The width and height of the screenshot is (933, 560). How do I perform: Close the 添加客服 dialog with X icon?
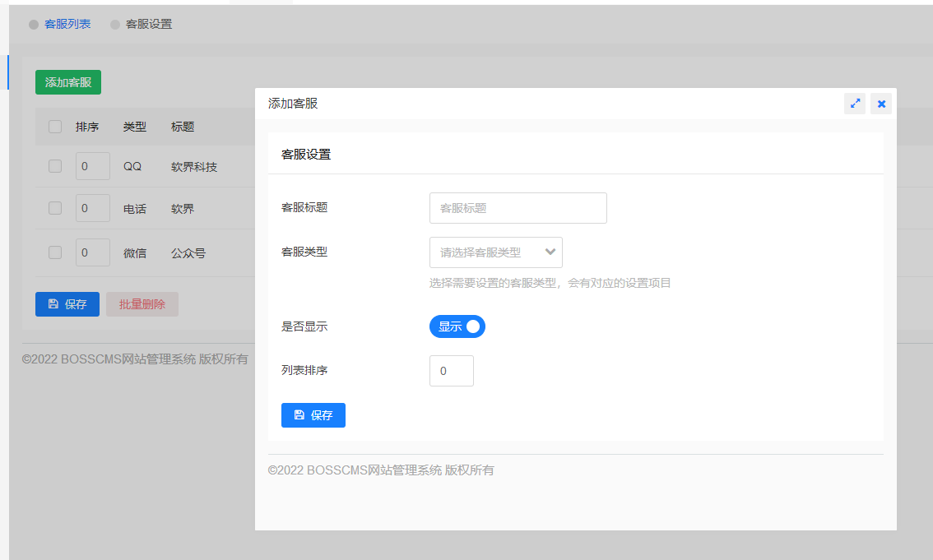pyautogui.click(x=881, y=104)
